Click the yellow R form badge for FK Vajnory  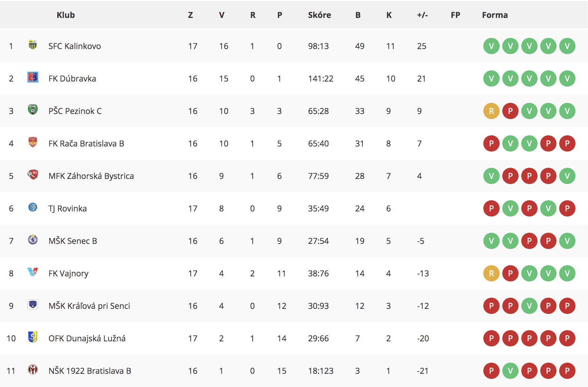pyautogui.click(x=491, y=273)
